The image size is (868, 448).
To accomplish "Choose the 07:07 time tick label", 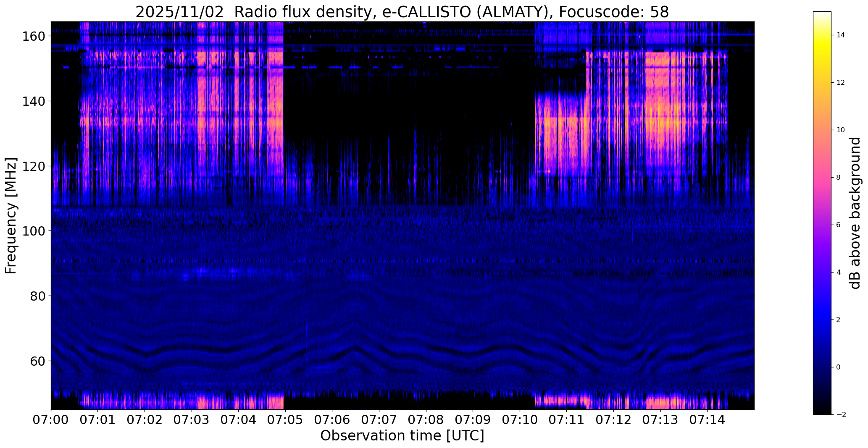I will tap(379, 419).
